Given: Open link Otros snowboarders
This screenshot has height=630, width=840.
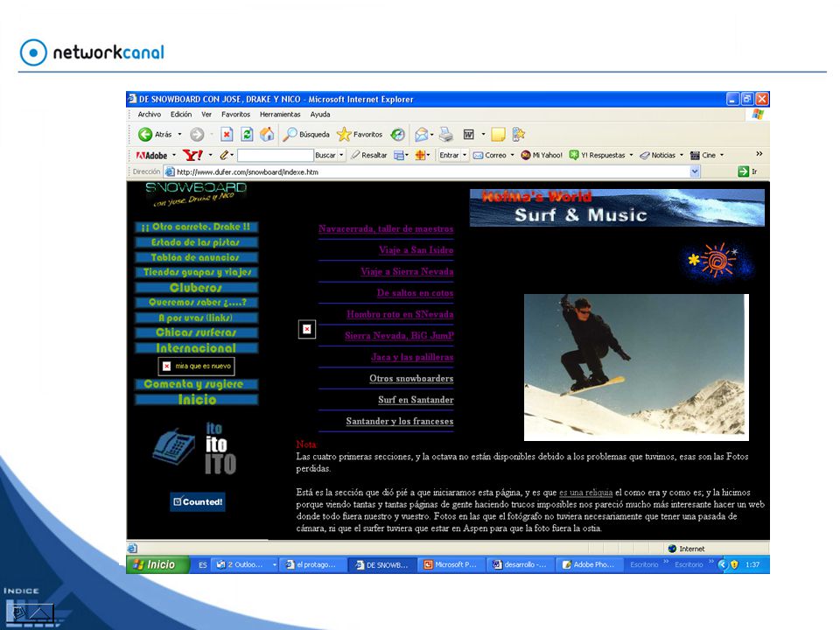Looking at the screenshot, I should click(x=411, y=379).
